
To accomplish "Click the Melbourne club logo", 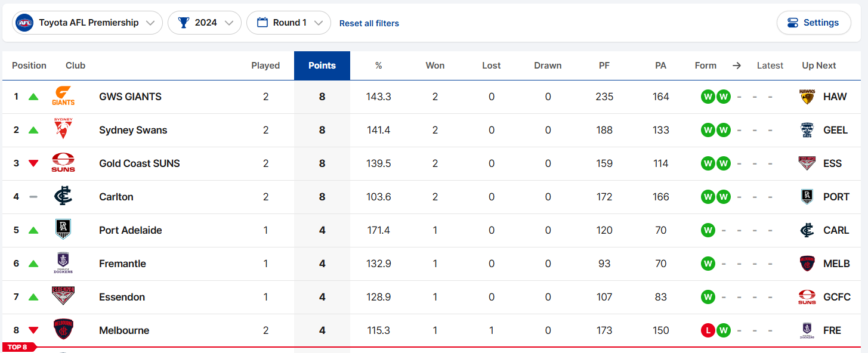I will (x=63, y=330).
